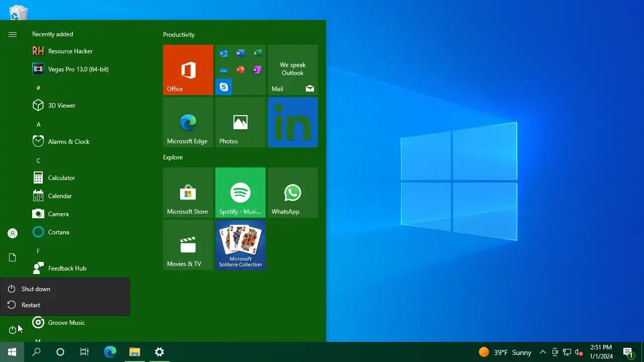Click the Meet Now tray icon
This screenshot has width=644, height=362.
[x=555, y=352]
